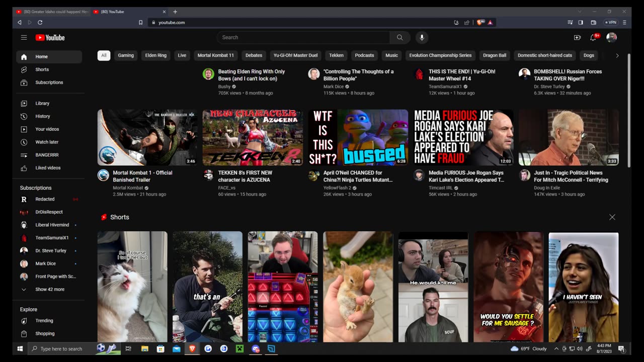Open Windows Start menu

click(20, 348)
